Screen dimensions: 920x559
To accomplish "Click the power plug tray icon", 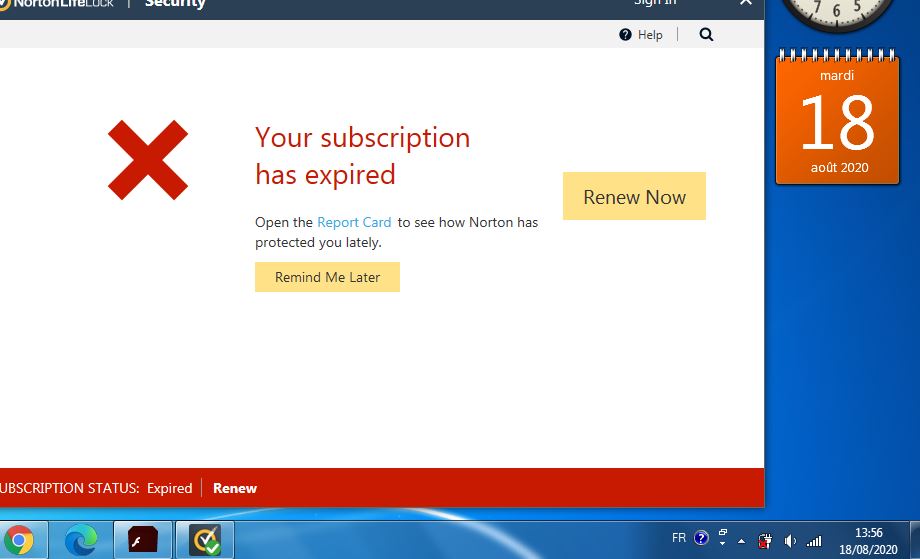I will click(765, 541).
